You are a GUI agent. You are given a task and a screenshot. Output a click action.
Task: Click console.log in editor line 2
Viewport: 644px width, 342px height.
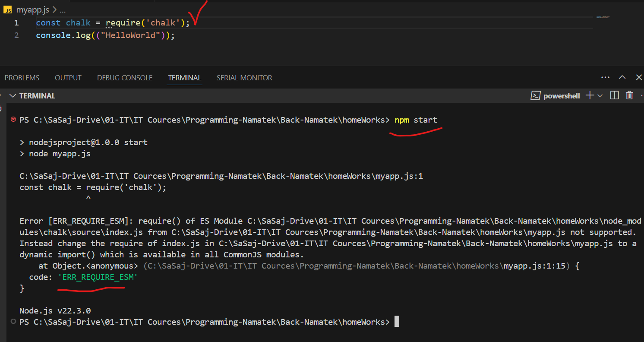(x=63, y=35)
